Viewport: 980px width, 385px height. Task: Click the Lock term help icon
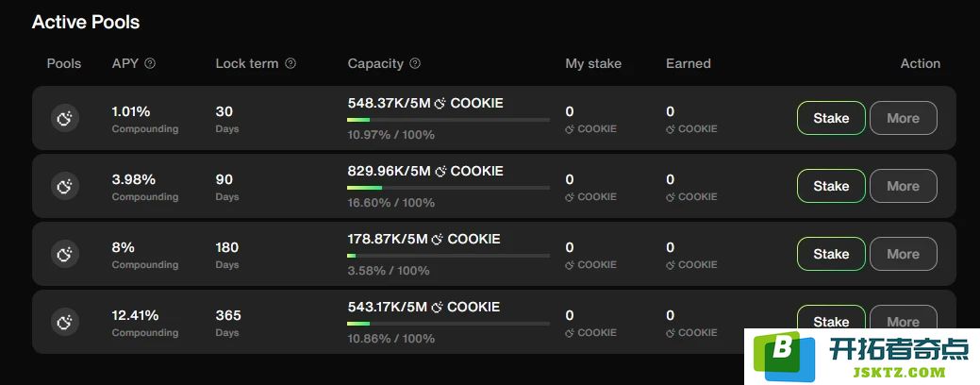click(290, 63)
